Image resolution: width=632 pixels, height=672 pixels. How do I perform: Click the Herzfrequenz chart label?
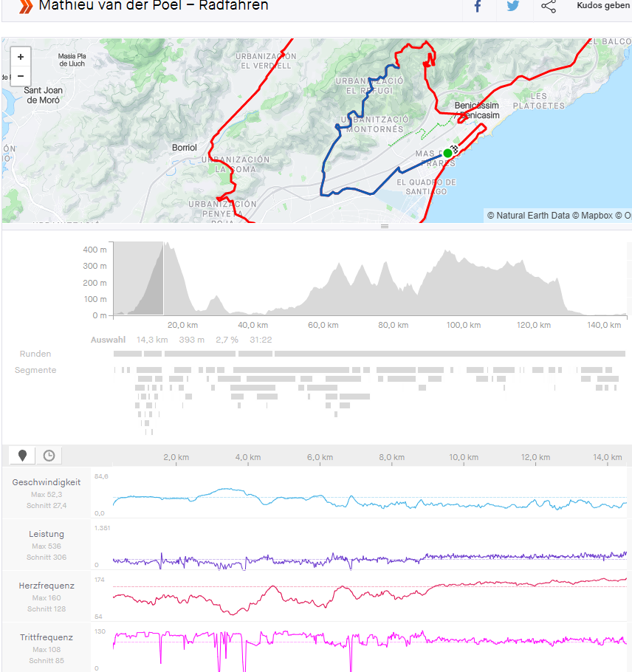(x=47, y=586)
